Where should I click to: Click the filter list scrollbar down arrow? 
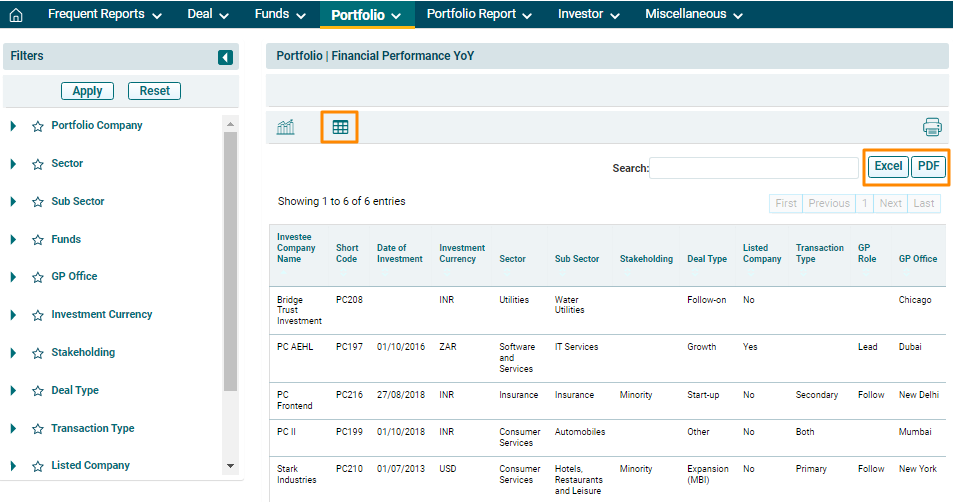coord(231,466)
